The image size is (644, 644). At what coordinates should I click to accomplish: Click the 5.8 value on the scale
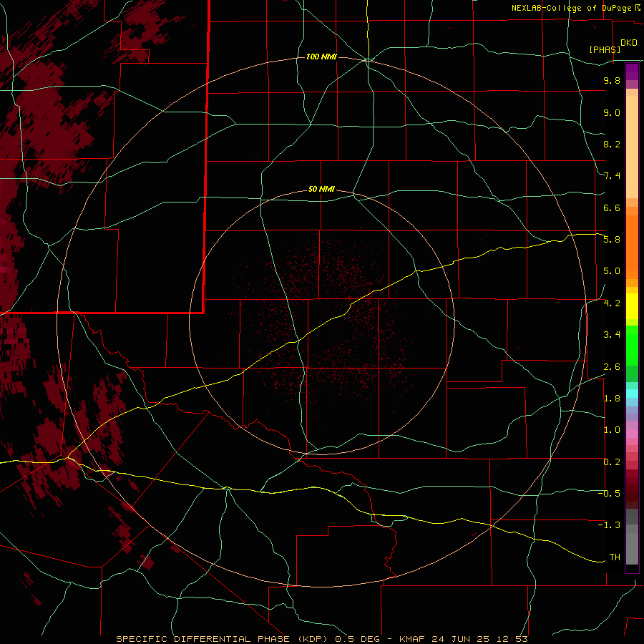[612, 240]
